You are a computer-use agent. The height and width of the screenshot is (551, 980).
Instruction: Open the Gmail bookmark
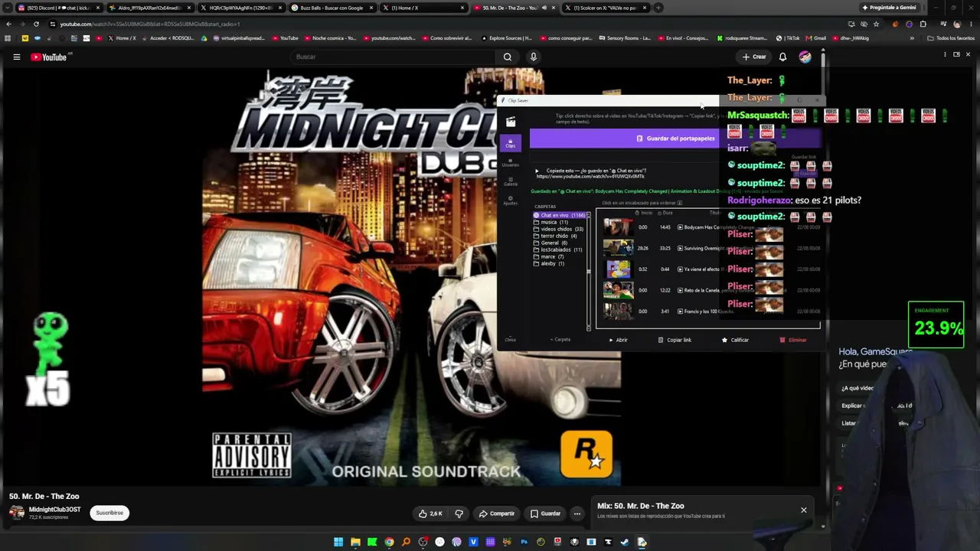[815, 38]
